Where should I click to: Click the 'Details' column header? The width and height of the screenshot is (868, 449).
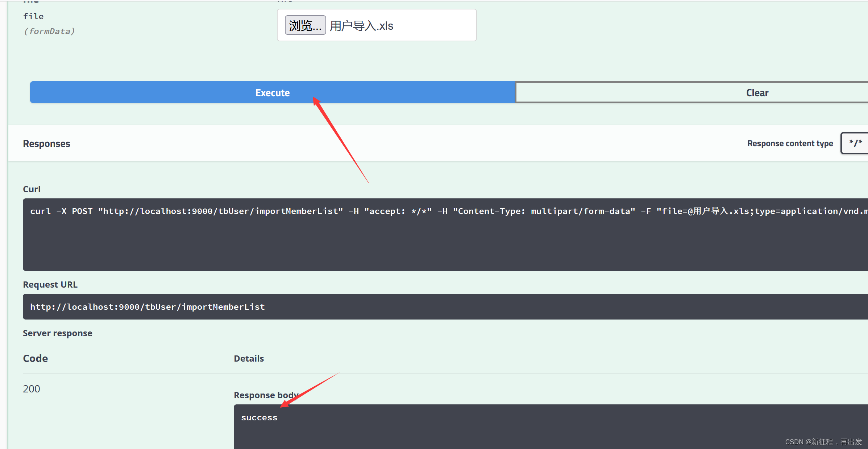point(249,358)
